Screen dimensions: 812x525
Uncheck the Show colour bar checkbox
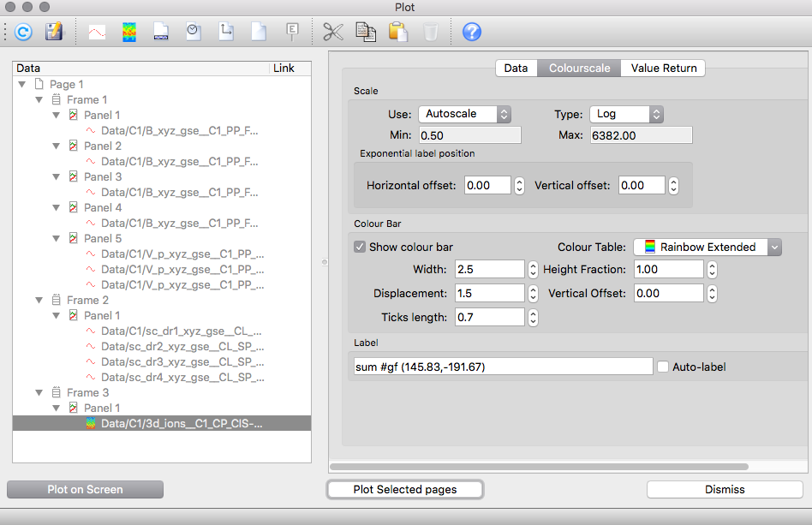(360, 247)
